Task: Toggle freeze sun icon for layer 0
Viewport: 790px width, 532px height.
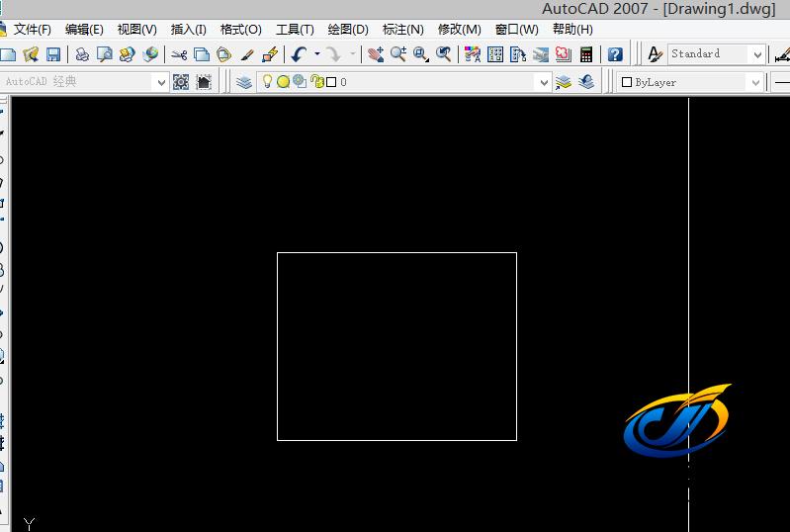Action: click(283, 82)
